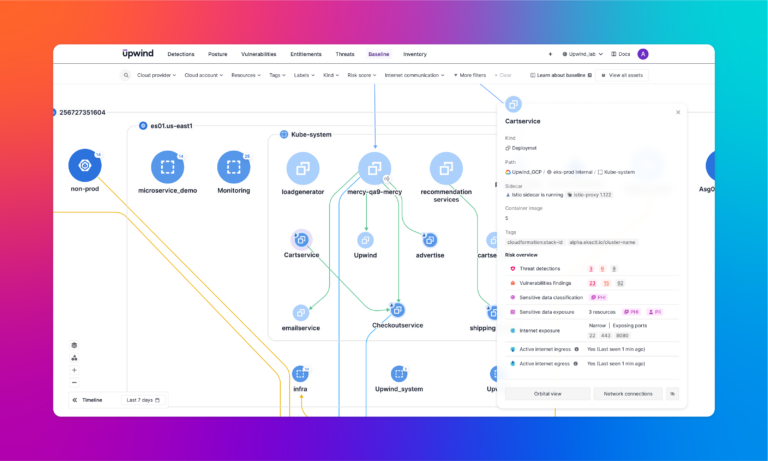
Task: Click the Network connections button
Action: 628,394
